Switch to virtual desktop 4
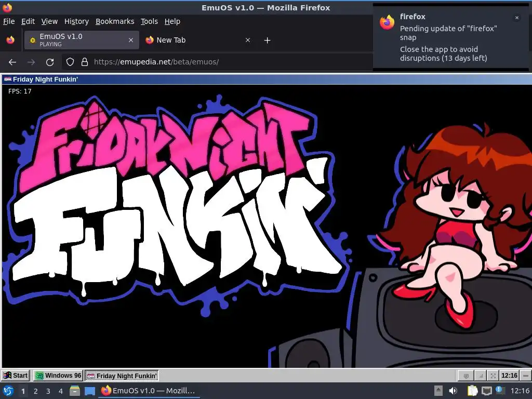This screenshot has height=399, width=532. click(61, 391)
